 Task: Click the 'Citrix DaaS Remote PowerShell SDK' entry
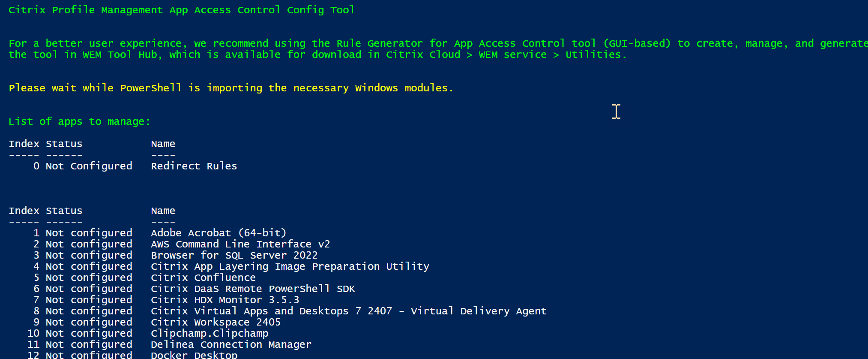pos(253,289)
